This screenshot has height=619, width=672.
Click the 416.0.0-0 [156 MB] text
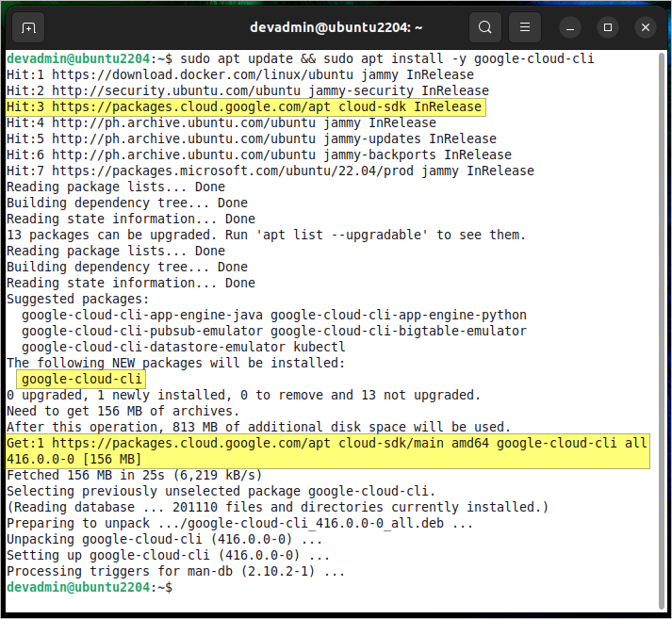click(74, 459)
